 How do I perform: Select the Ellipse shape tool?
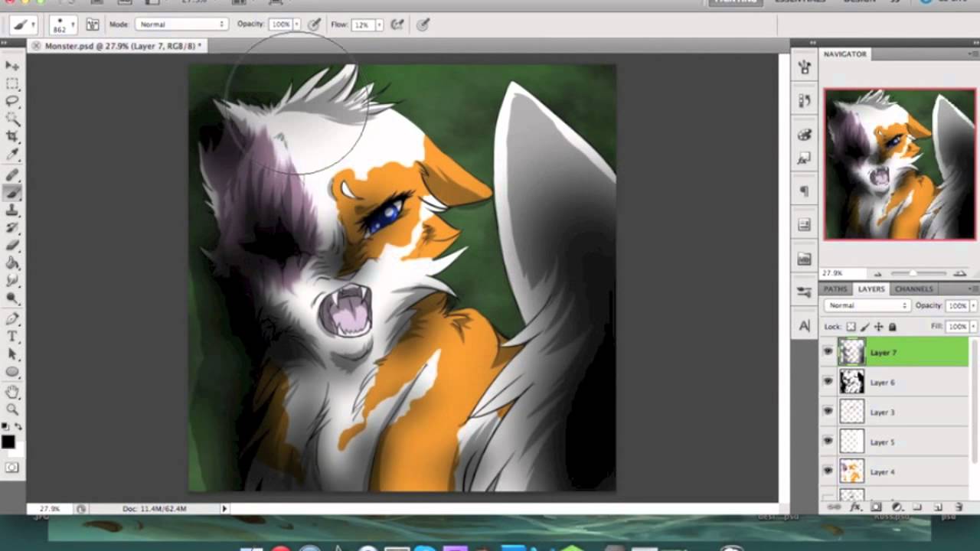point(12,372)
